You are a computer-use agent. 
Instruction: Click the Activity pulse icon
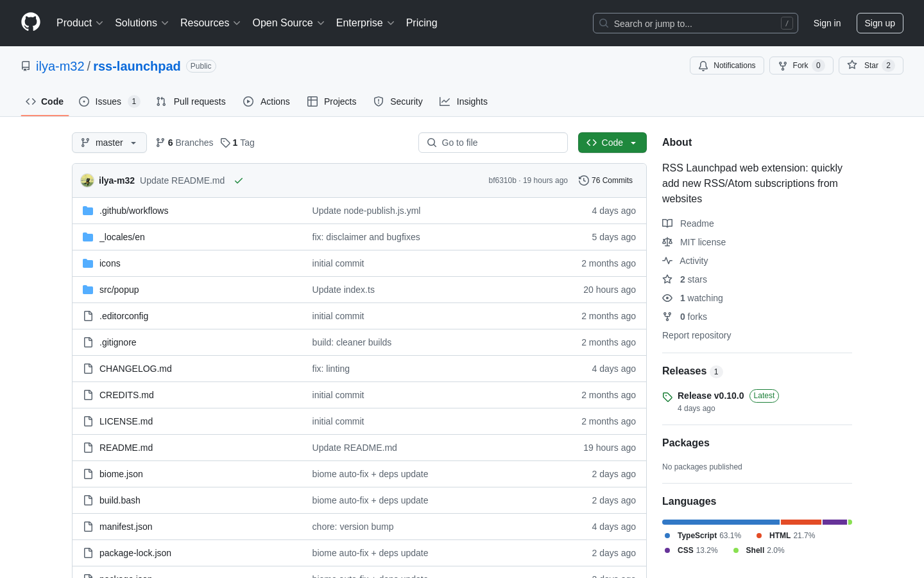point(667,261)
